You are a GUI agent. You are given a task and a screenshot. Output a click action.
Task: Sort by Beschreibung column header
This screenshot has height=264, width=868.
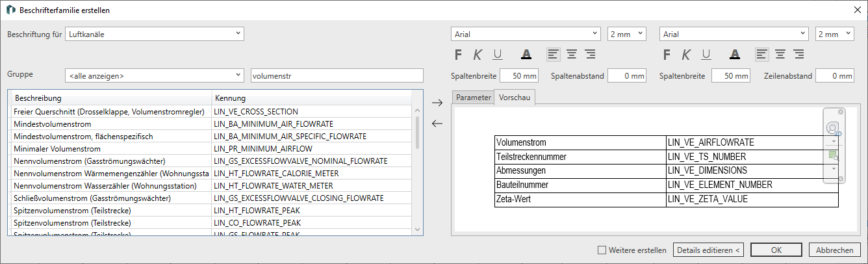click(111, 98)
